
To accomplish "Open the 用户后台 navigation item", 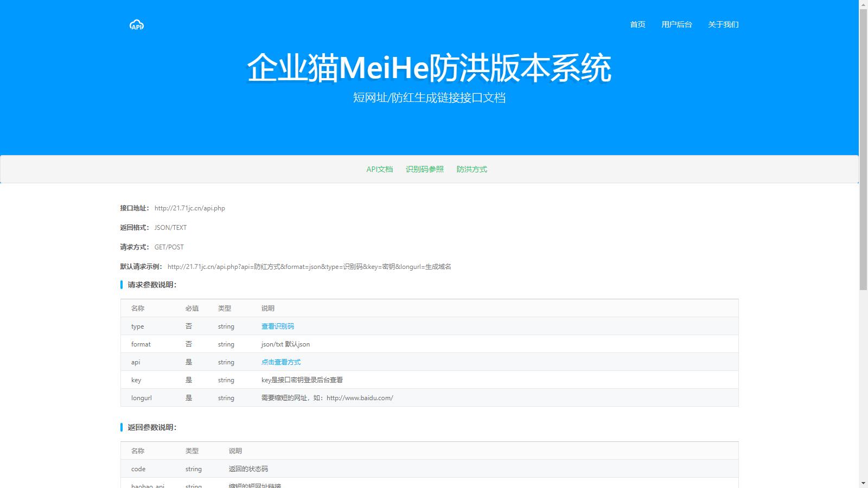I will click(676, 24).
